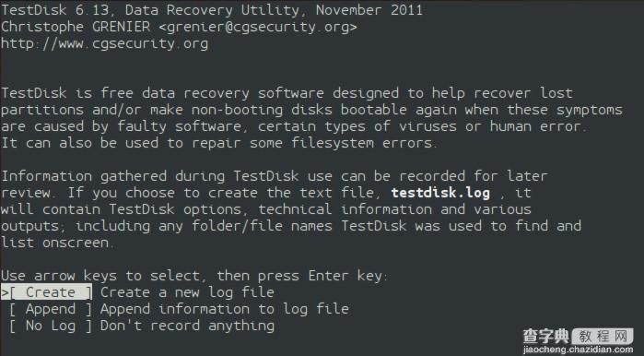Open the jiaocheng.chazidian.com watermark link
Image resolution: width=644 pixels, height=356 pixels.
tap(579, 350)
